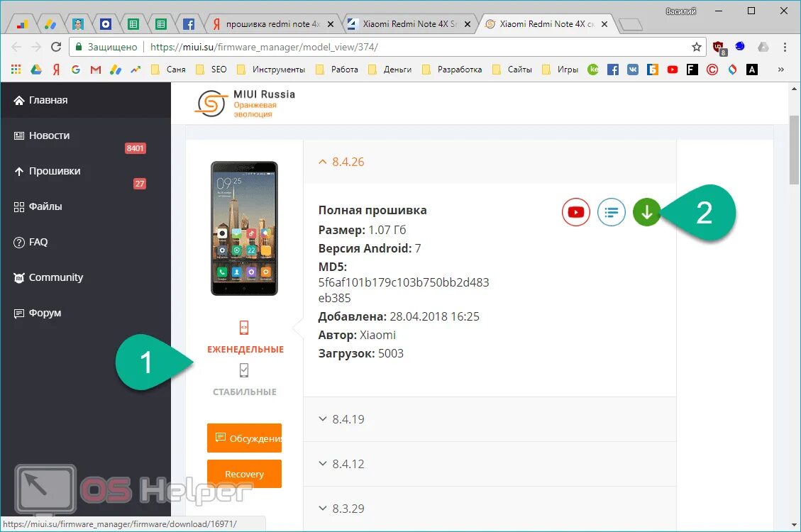Open the Apps grid in bookmarks bar
Image resolution: width=801 pixels, height=532 pixels.
click(16, 70)
